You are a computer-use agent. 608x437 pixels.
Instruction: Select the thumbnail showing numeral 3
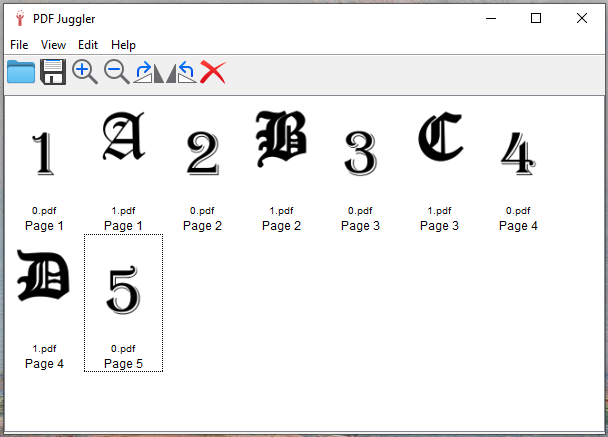pyautogui.click(x=361, y=154)
